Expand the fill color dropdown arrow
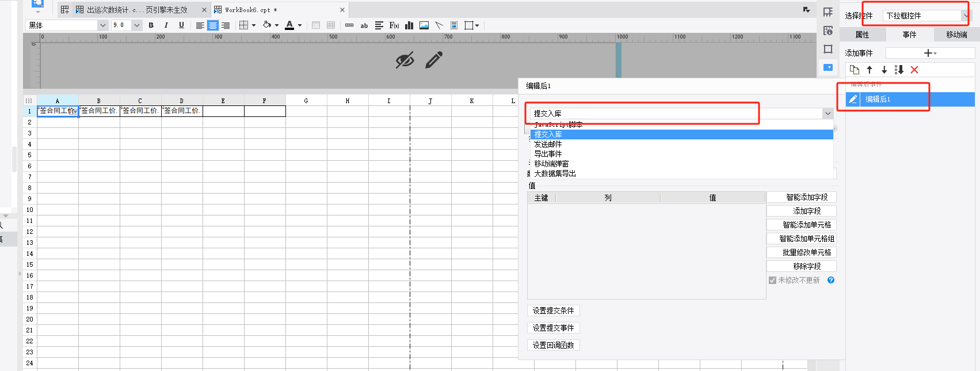 [277, 25]
